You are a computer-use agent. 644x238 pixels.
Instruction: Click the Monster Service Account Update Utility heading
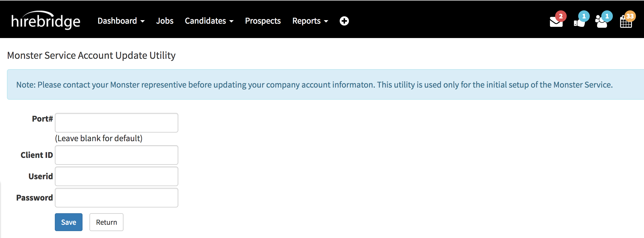tap(91, 55)
